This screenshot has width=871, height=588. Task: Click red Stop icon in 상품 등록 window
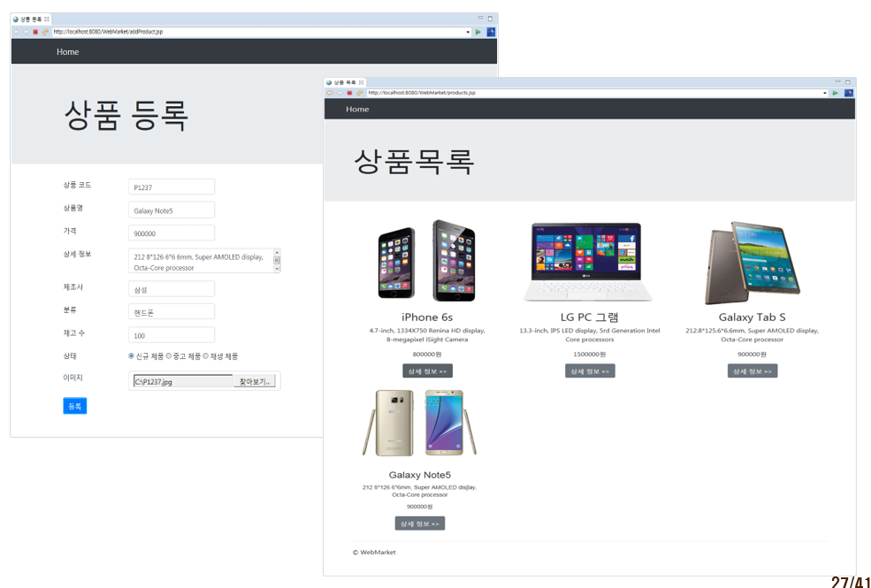(35, 32)
